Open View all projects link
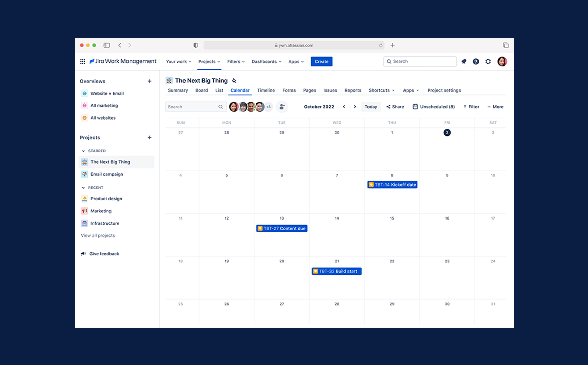Image resolution: width=588 pixels, height=365 pixels. click(x=98, y=235)
